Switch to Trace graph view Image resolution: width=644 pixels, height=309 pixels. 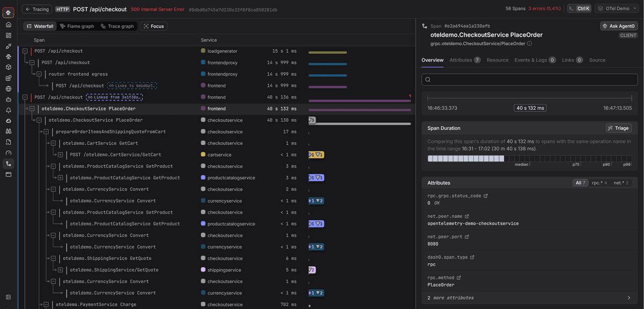(117, 26)
